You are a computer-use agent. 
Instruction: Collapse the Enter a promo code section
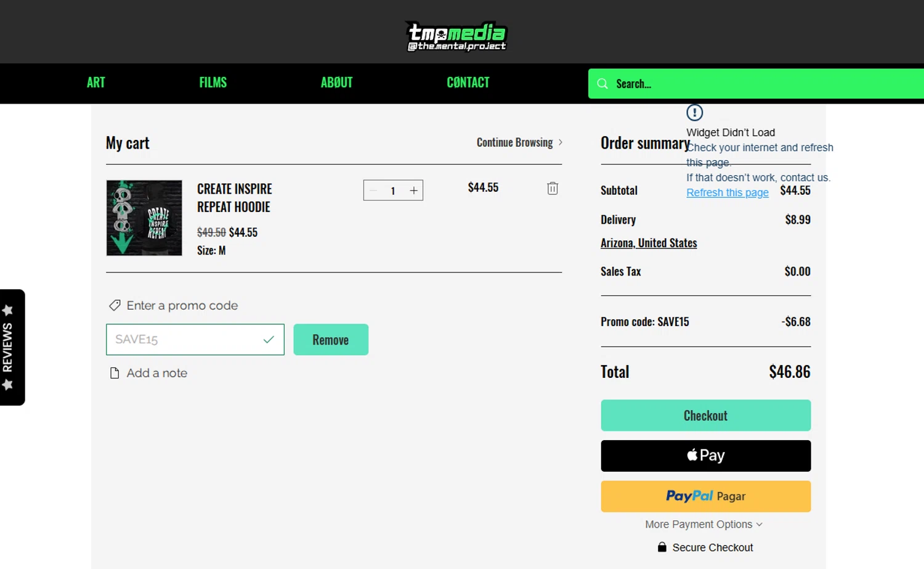[182, 305]
